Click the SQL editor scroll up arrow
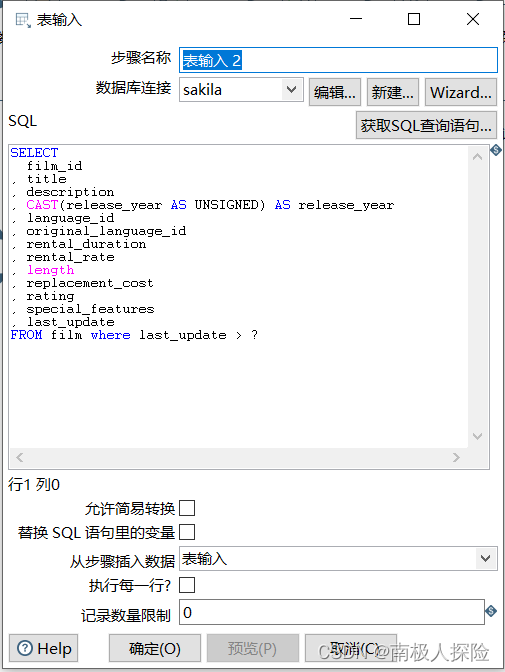The width and height of the screenshot is (505, 672). click(x=478, y=157)
